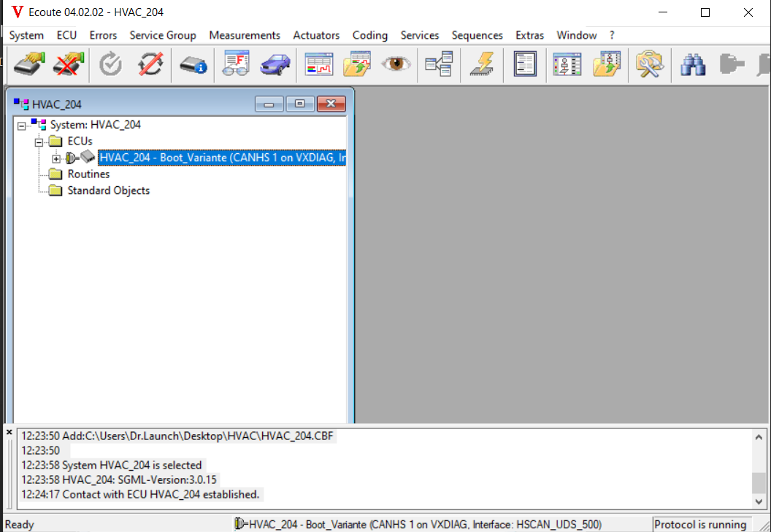Viewport: 771px width, 532px height.
Task: Open the Coding menu
Action: (369, 36)
